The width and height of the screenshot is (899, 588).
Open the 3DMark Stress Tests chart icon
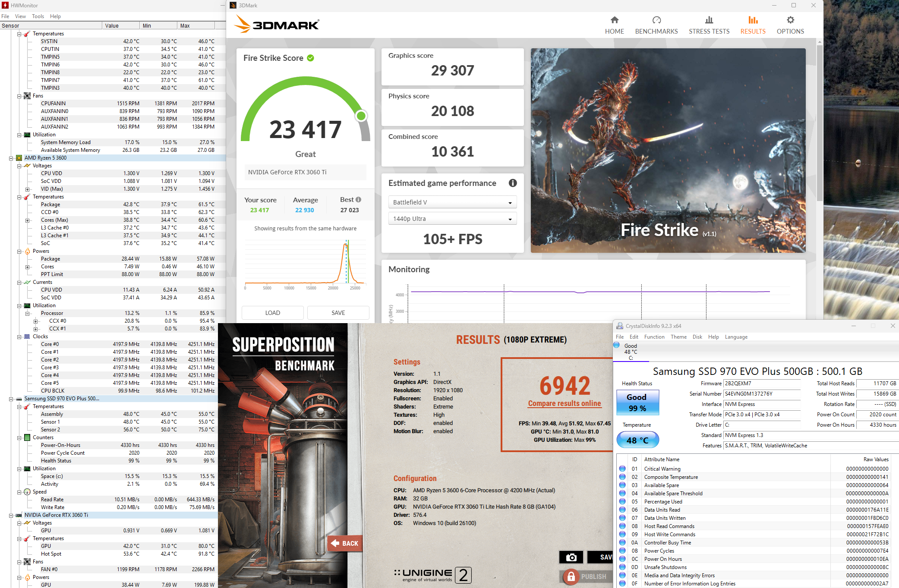[709, 20]
